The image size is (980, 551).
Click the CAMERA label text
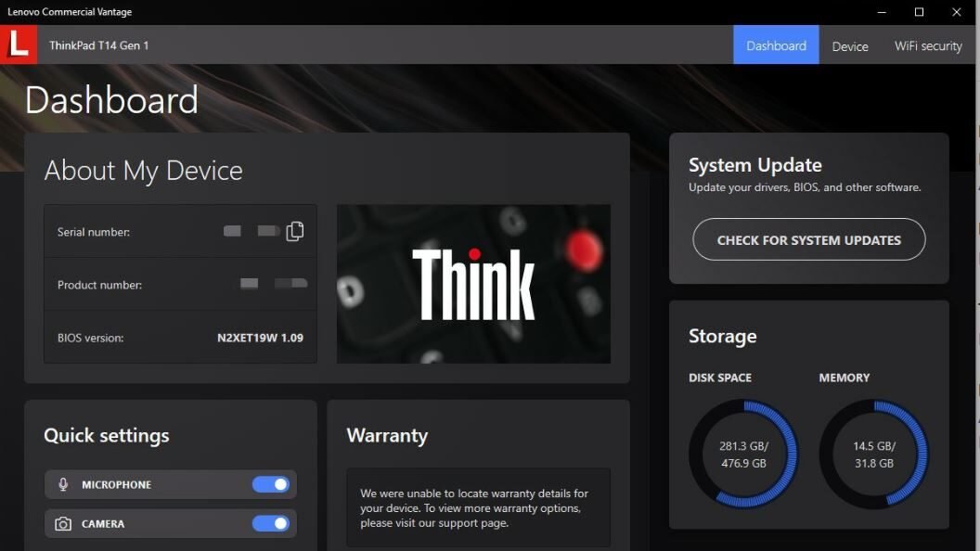pyautogui.click(x=103, y=524)
